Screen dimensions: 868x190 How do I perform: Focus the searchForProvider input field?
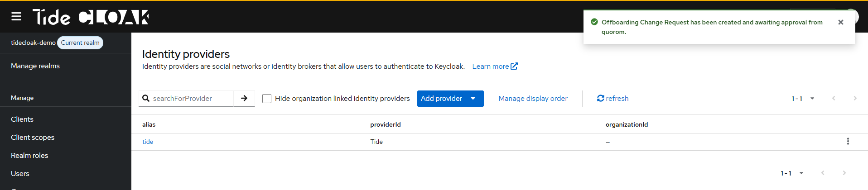coord(190,98)
